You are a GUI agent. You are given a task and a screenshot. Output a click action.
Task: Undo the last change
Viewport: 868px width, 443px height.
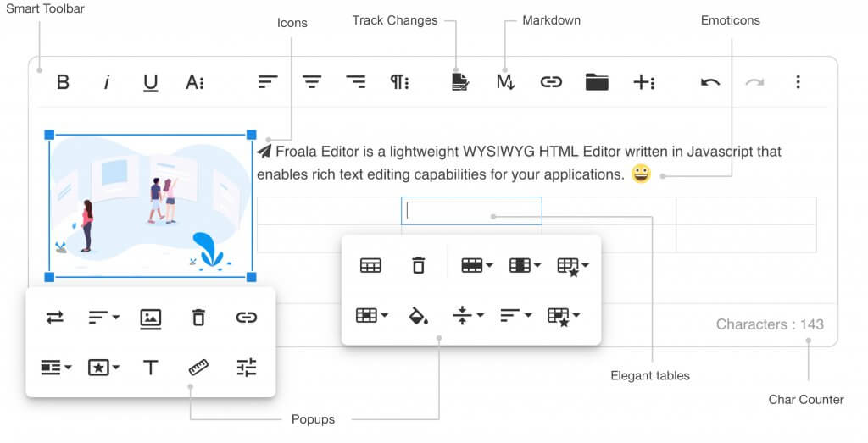click(x=710, y=82)
